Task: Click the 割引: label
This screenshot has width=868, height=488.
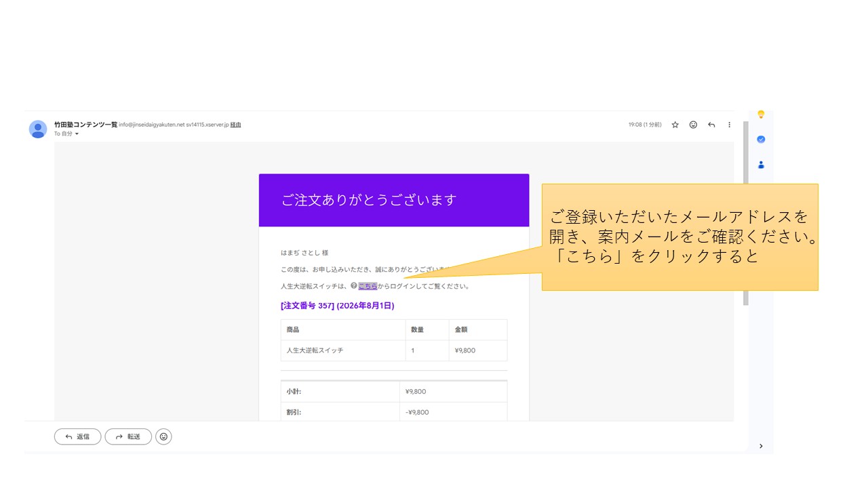Action: click(x=294, y=412)
